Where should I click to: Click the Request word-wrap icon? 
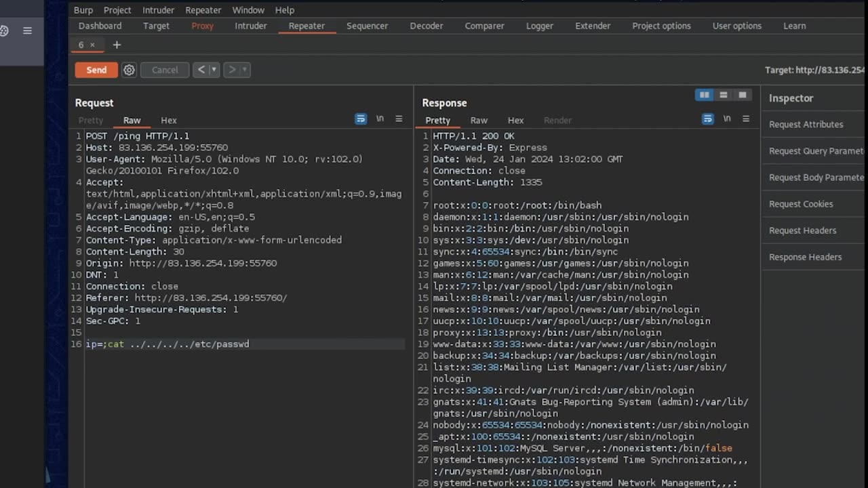point(361,119)
